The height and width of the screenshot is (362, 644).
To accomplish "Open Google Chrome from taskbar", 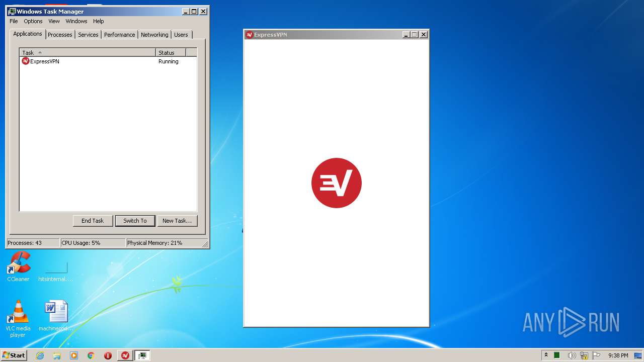I will [91, 355].
